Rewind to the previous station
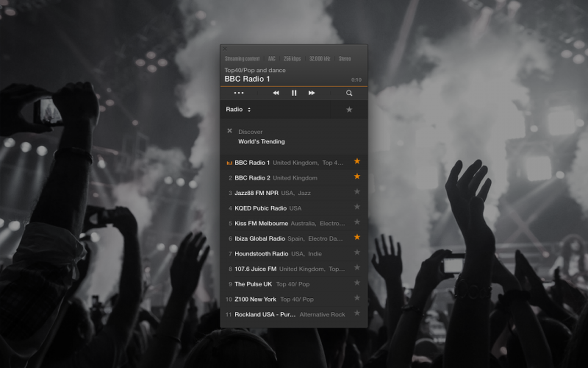This screenshot has width=588, height=368. pos(276,93)
